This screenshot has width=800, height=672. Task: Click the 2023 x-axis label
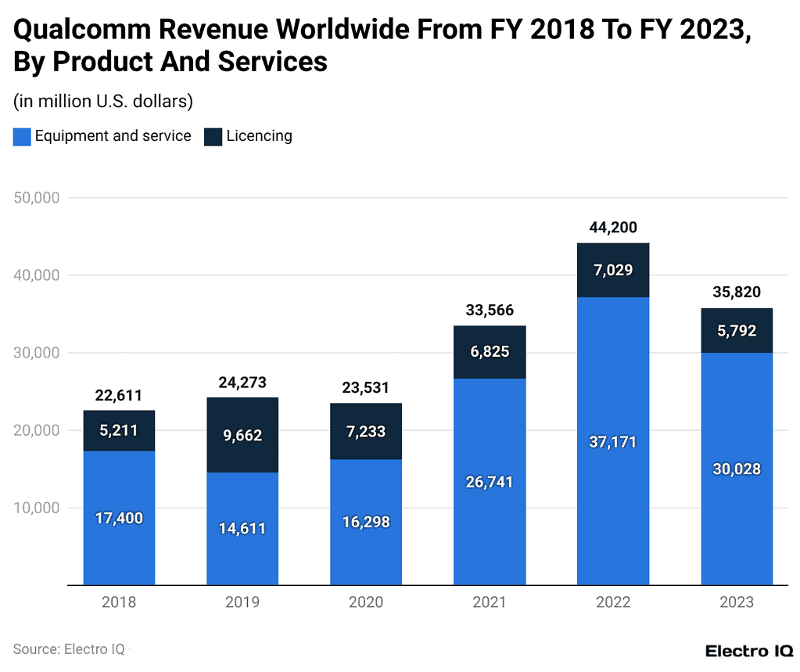coord(737,602)
